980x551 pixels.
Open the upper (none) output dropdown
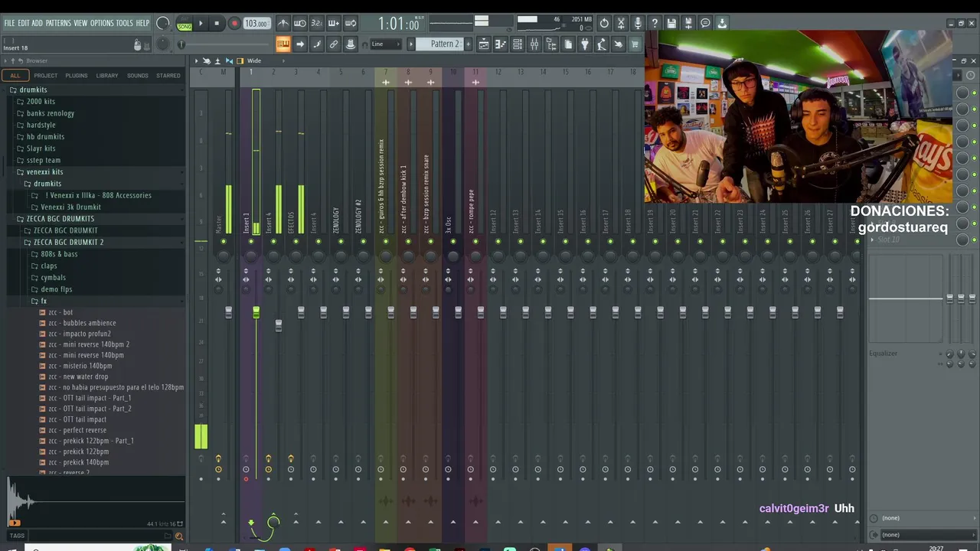(x=923, y=518)
